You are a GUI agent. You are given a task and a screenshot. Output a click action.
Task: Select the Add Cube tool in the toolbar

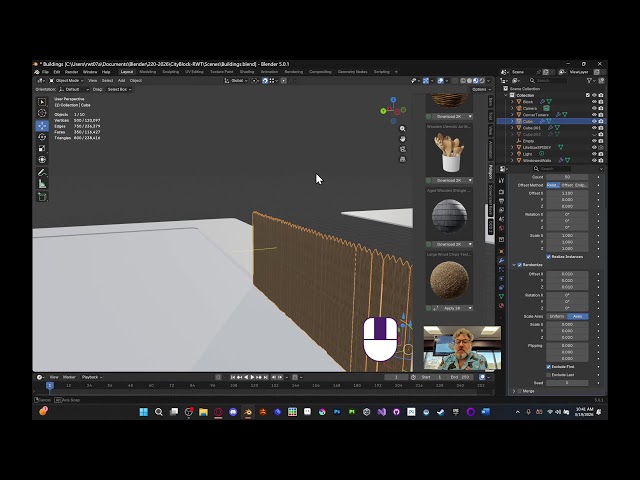(42, 197)
